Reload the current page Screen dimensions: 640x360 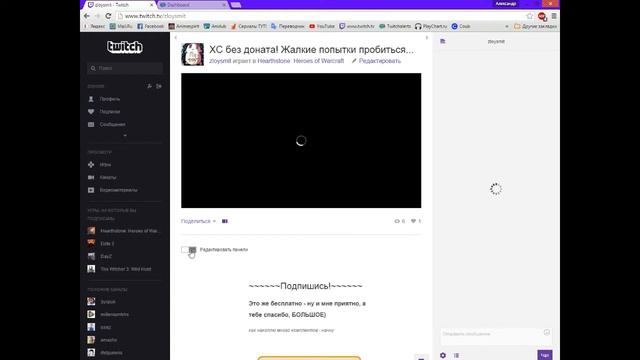pos(108,16)
